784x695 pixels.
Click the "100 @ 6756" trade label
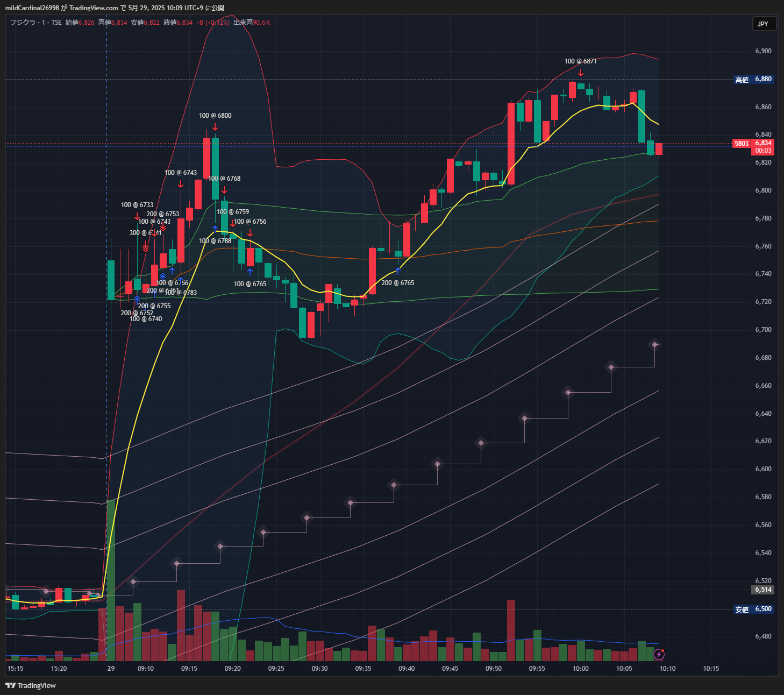click(x=250, y=222)
